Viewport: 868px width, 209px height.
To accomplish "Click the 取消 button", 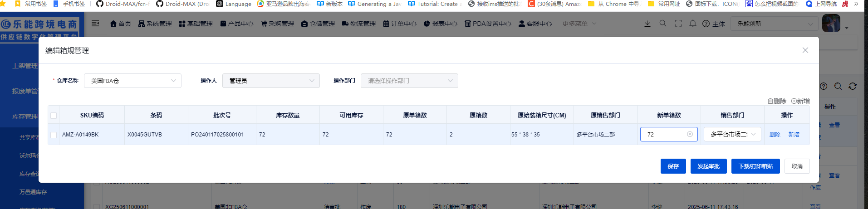I will [x=797, y=166].
